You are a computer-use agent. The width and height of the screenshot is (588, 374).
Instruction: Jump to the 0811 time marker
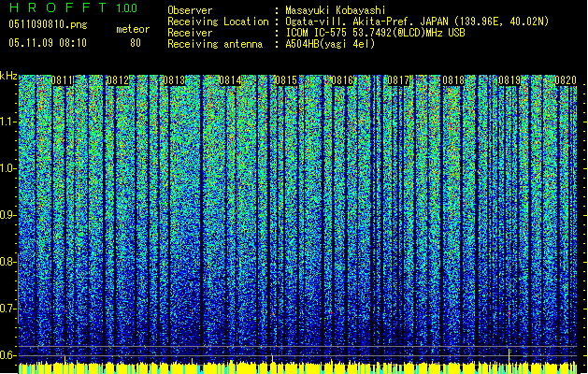(x=63, y=81)
